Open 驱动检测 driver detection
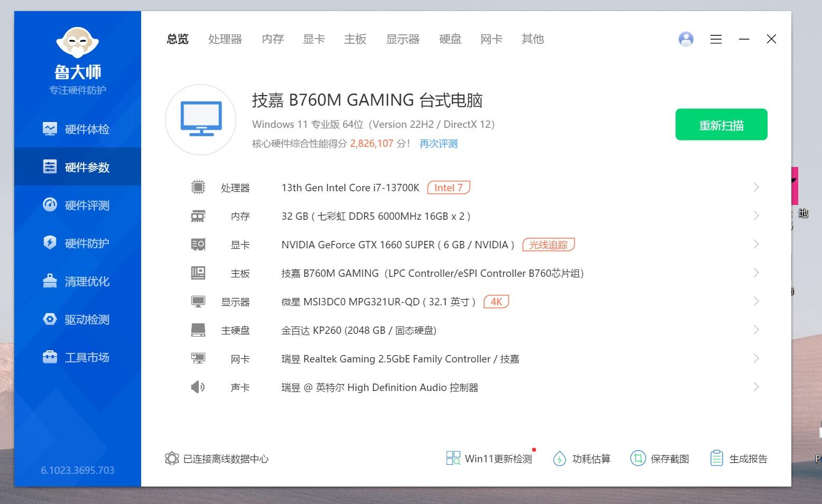Screen dimensions: 822x504 click(x=77, y=319)
